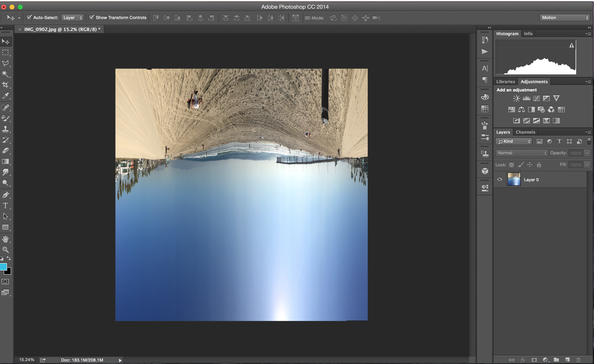Open the Histogram panel menu
Screen dimensions: 594x364
point(588,34)
